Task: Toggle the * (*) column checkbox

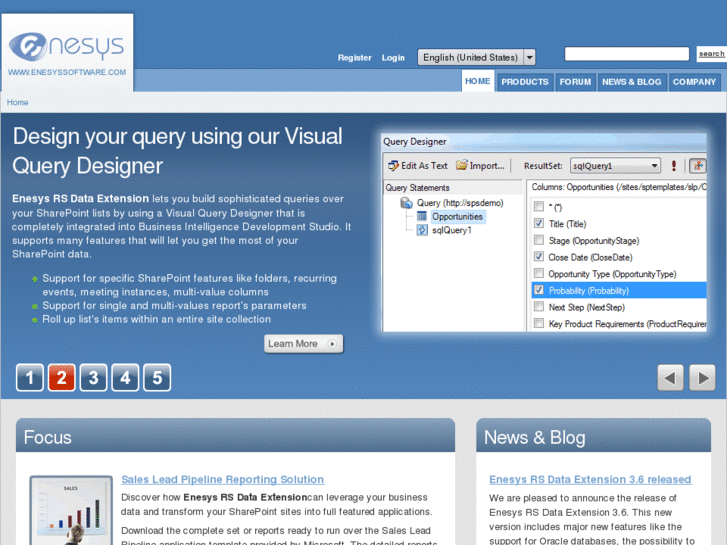Action: [538, 206]
